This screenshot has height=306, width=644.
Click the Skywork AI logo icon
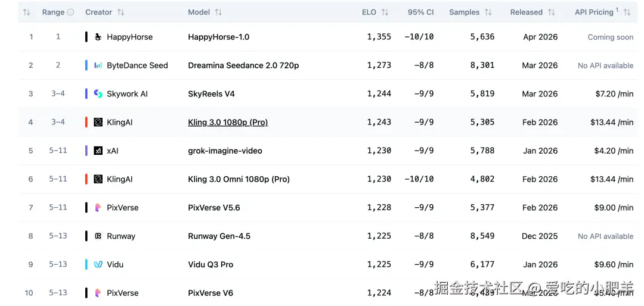pos(98,94)
